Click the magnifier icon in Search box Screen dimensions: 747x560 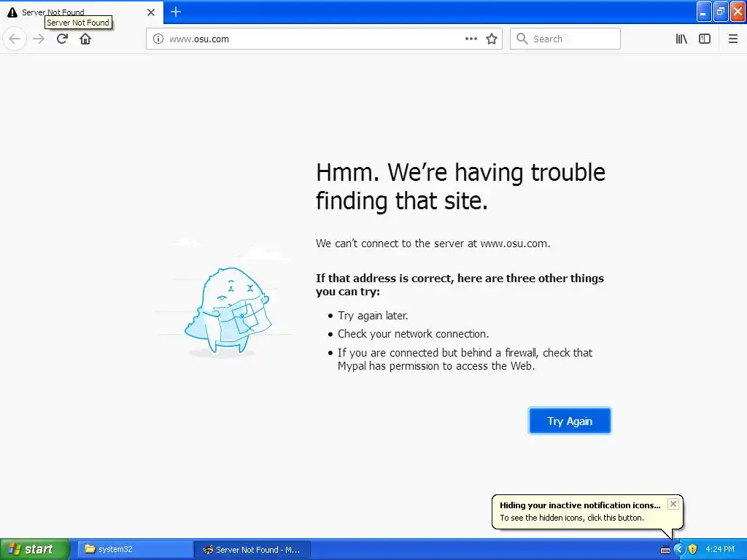pyautogui.click(x=522, y=39)
